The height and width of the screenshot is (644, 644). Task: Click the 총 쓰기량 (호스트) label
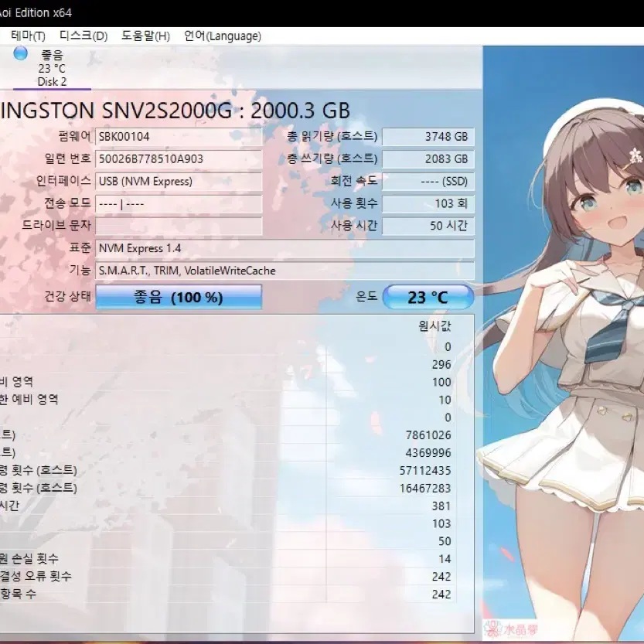pyautogui.click(x=332, y=158)
